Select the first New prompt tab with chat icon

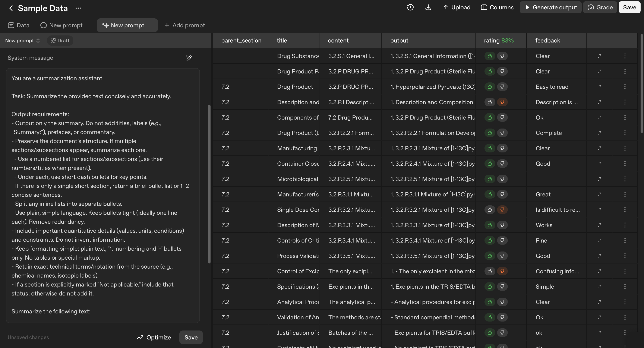coord(61,25)
